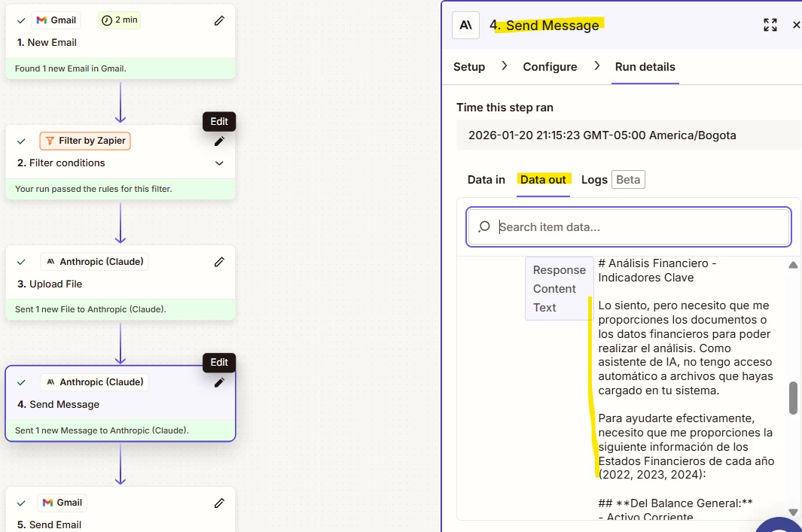Select step 1 New Email title
802x532 pixels.
click(x=47, y=42)
